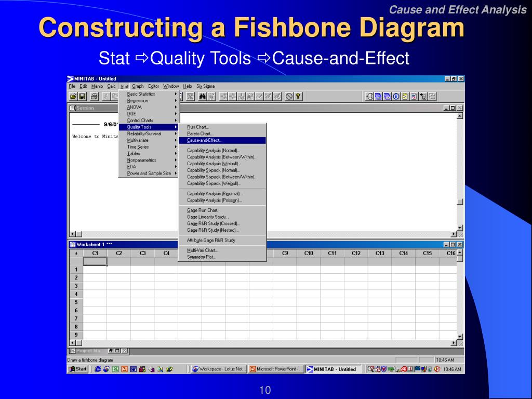Image resolution: width=532 pixels, height=399 pixels.
Task: Open the File menu
Action: (x=72, y=86)
